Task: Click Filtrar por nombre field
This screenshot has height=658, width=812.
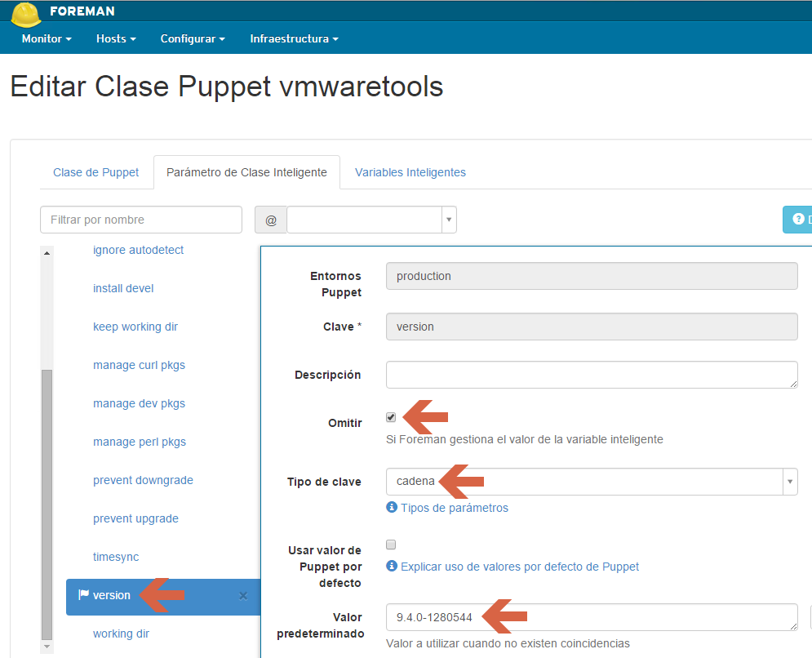Action: click(141, 220)
